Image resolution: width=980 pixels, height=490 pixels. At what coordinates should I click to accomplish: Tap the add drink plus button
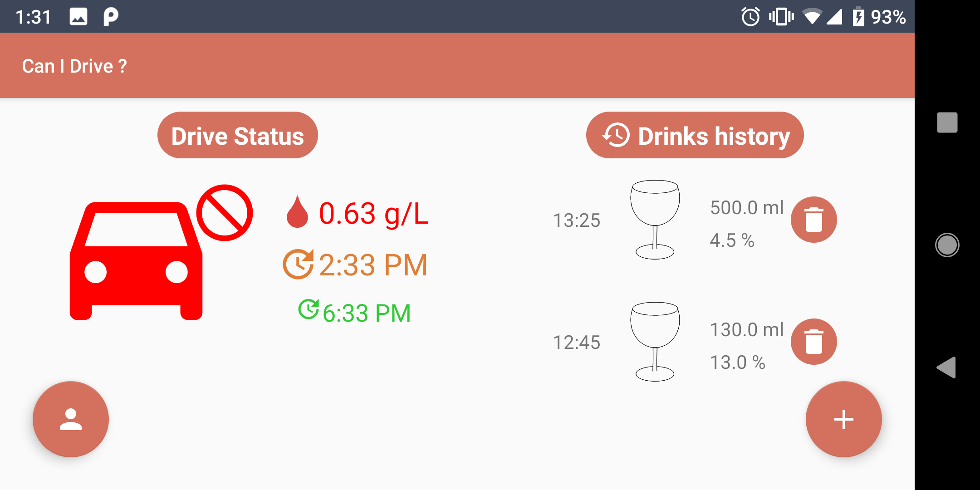pos(843,419)
